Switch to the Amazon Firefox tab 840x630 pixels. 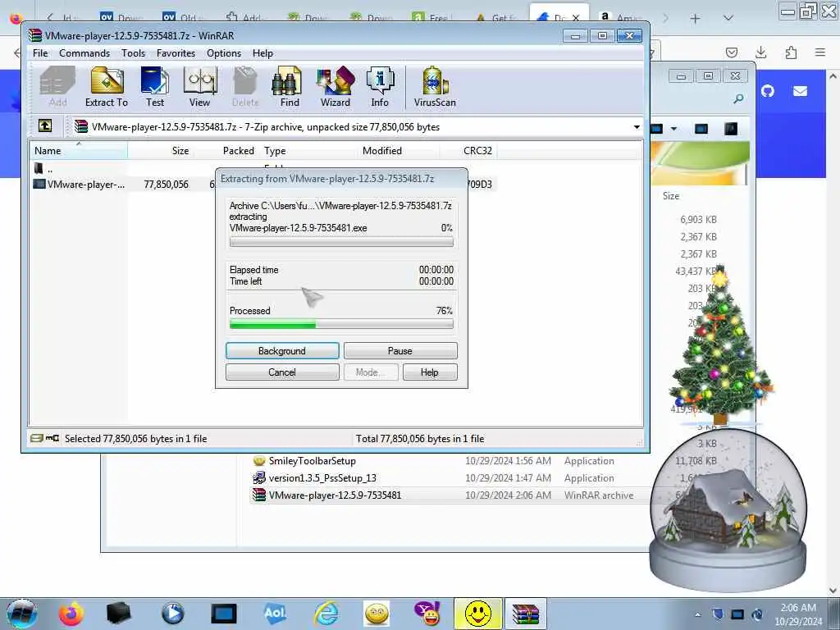(620, 18)
